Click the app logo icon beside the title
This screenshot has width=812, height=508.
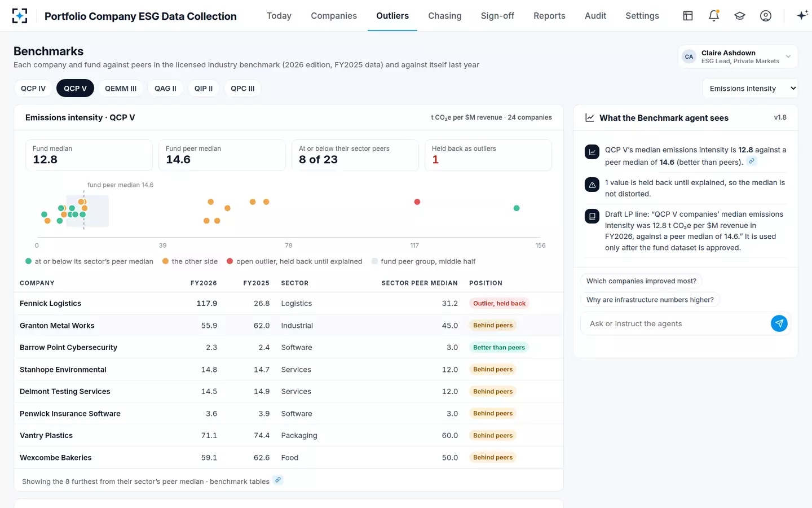[20, 16]
